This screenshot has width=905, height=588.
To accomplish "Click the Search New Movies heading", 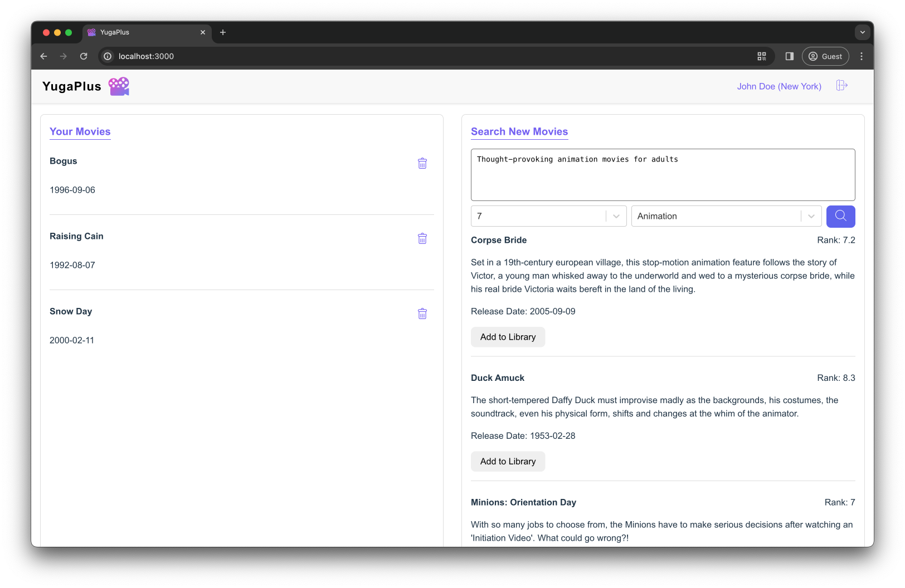I will tap(519, 132).
